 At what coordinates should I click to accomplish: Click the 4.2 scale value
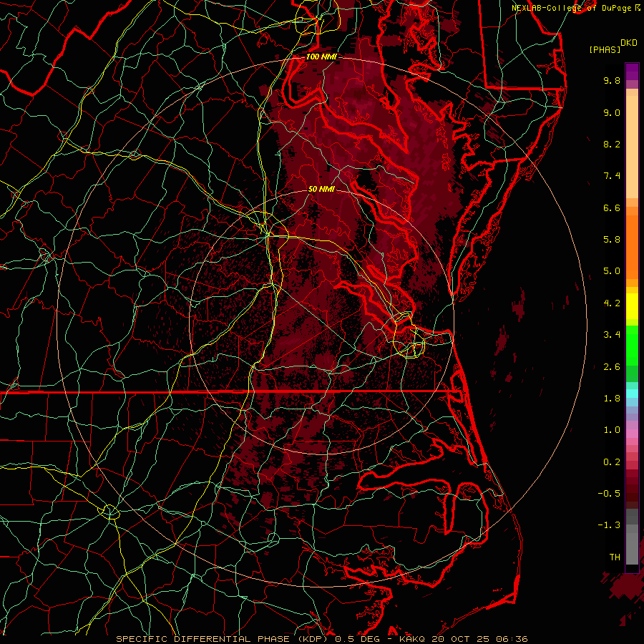tap(612, 303)
